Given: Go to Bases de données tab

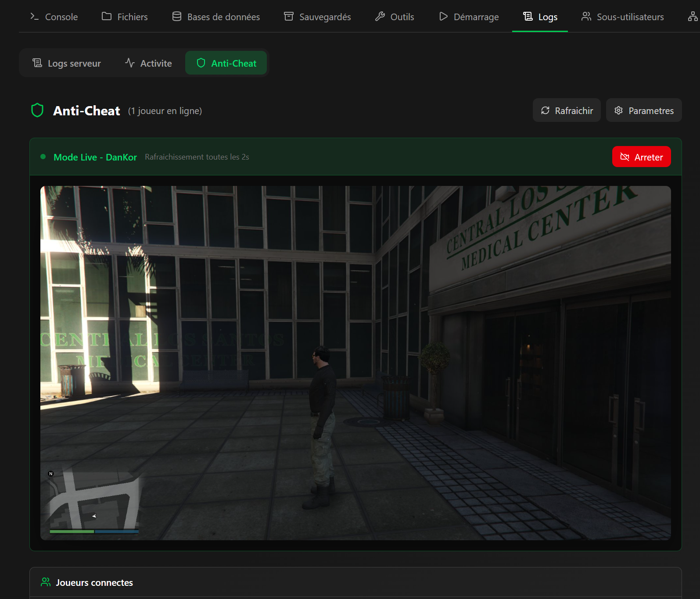Looking at the screenshot, I should [x=216, y=17].
